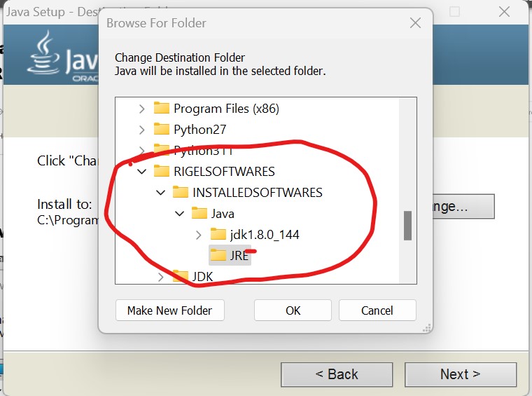
Task: Collapse the RIGELSOFTWARES tree node
Action: (142, 172)
